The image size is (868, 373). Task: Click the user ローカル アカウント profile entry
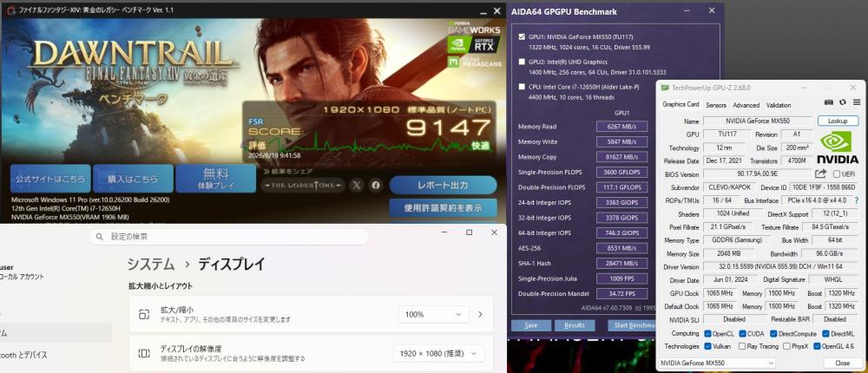23,272
